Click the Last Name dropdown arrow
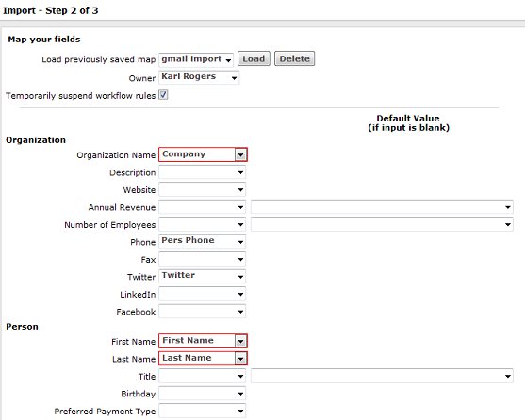 (240, 359)
